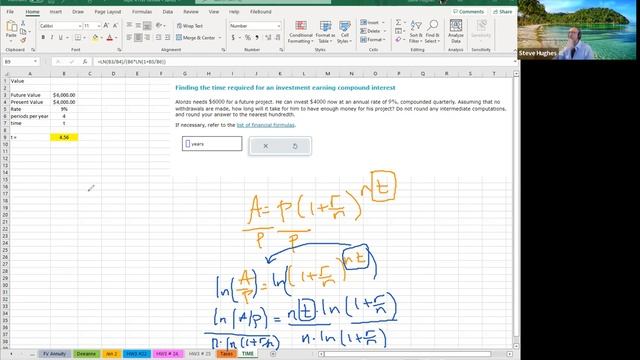This screenshot has width=640, height=360.
Task: Click the Orientation text angle icon
Action: 159,25
